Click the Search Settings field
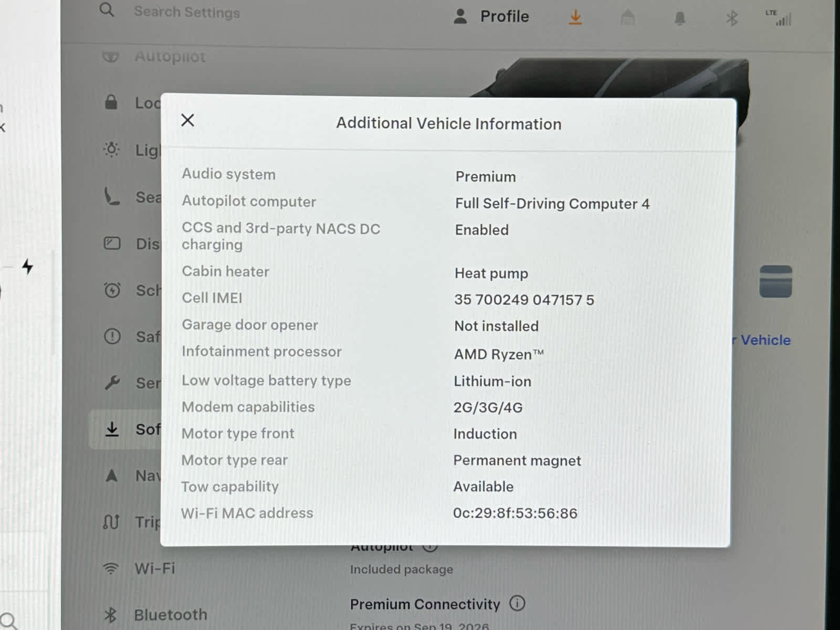This screenshot has width=840, height=630. point(187,12)
